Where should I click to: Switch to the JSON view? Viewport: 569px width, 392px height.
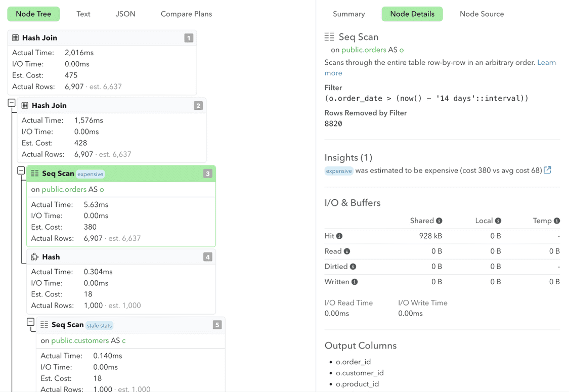[125, 14]
